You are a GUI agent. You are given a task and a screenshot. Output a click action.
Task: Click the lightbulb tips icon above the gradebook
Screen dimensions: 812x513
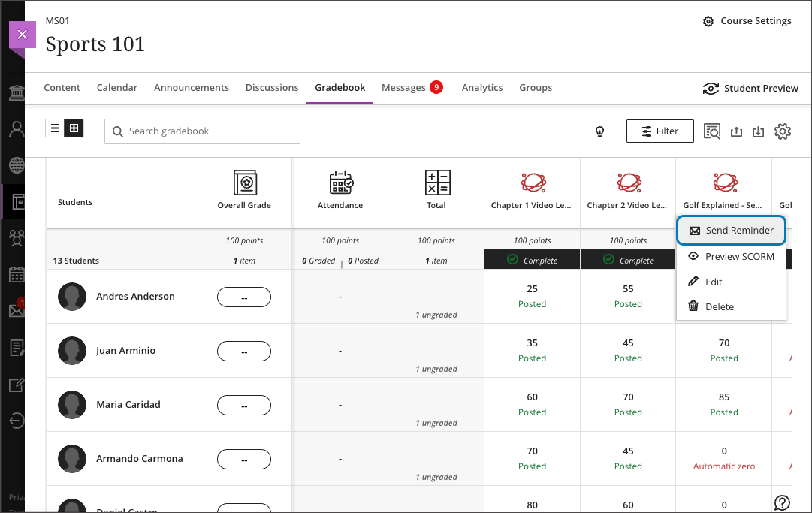click(x=599, y=131)
